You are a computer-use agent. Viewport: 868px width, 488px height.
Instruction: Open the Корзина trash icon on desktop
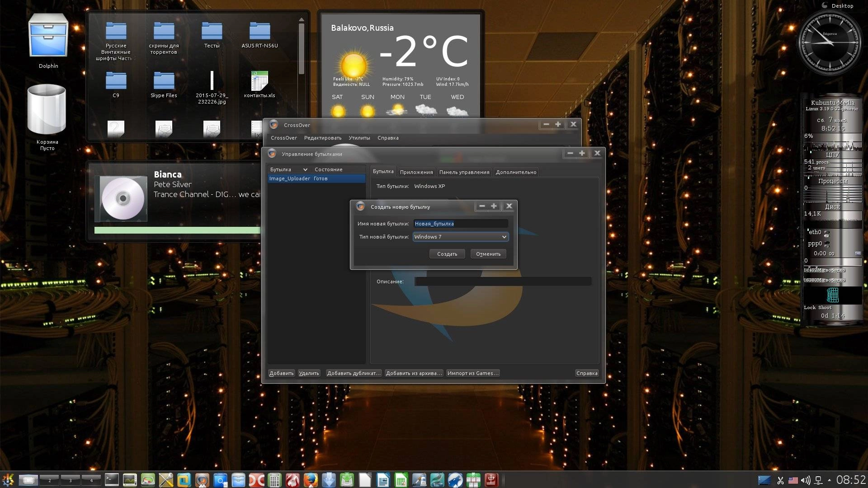click(x=47, y=117)
